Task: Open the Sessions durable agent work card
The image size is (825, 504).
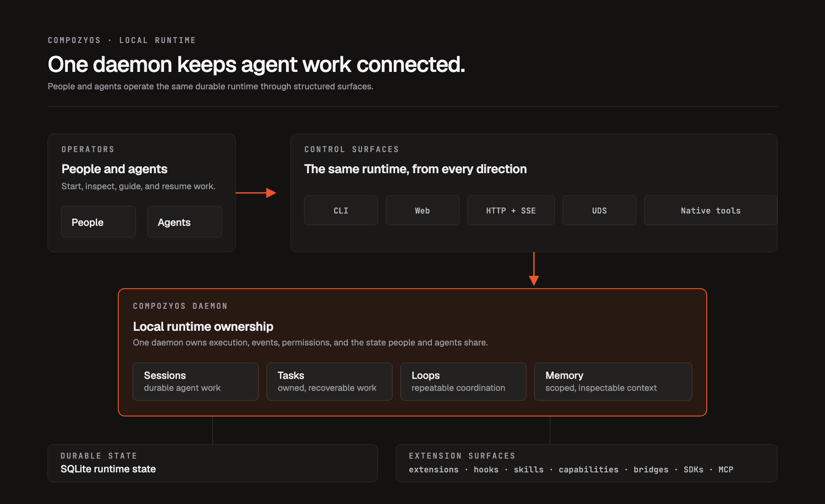Action: coord(196,382)
